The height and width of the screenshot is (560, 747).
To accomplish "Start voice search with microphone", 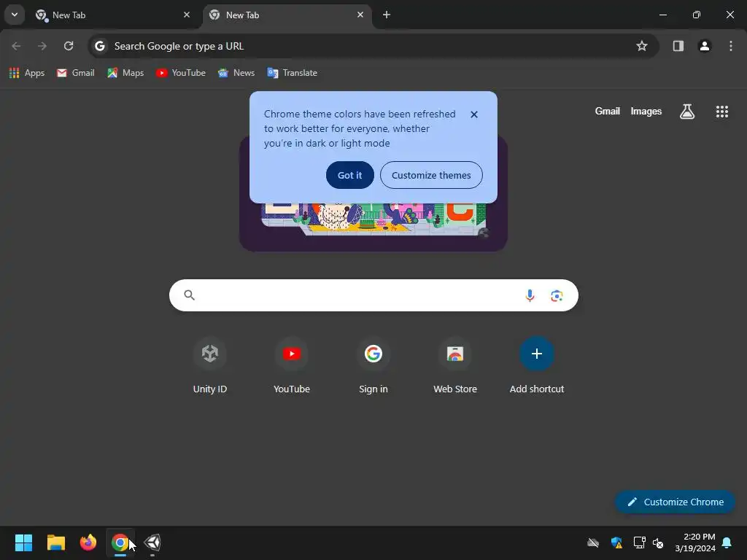I will pos(530,295).
